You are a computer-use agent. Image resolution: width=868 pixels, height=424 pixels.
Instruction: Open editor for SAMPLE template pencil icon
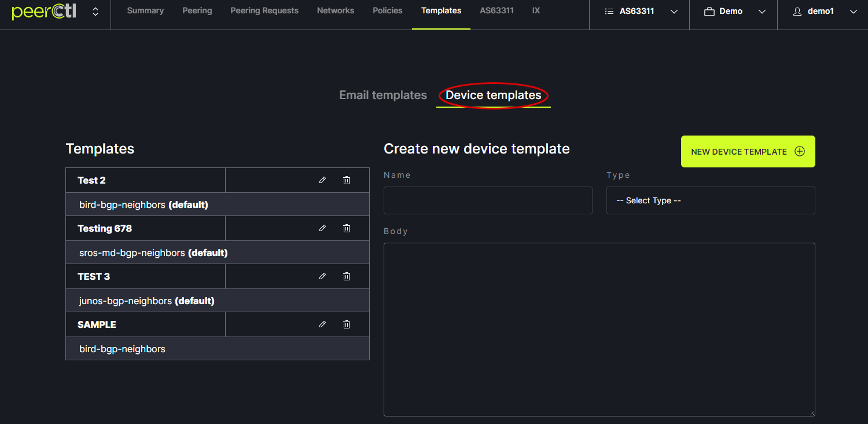(x=322, y=324)
